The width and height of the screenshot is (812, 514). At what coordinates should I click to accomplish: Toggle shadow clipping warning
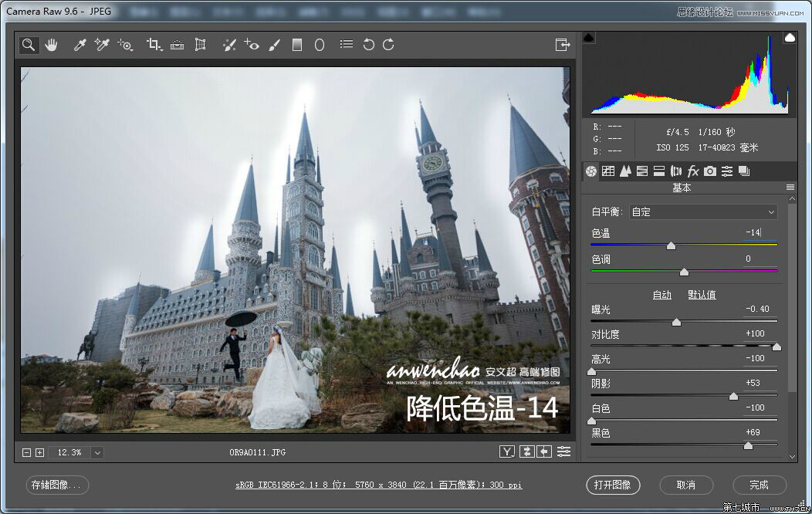click(x=589, y=37)
